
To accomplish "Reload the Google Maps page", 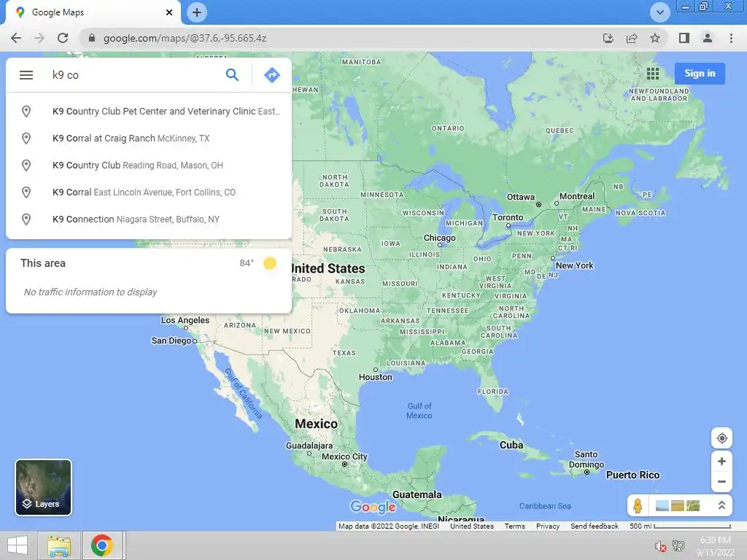I will 63,38.
